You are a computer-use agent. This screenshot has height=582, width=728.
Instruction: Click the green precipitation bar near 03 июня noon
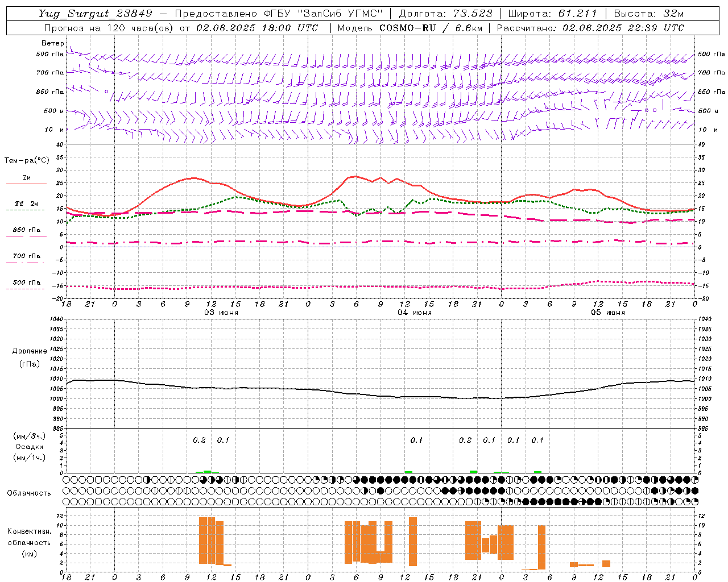(207, 471)
